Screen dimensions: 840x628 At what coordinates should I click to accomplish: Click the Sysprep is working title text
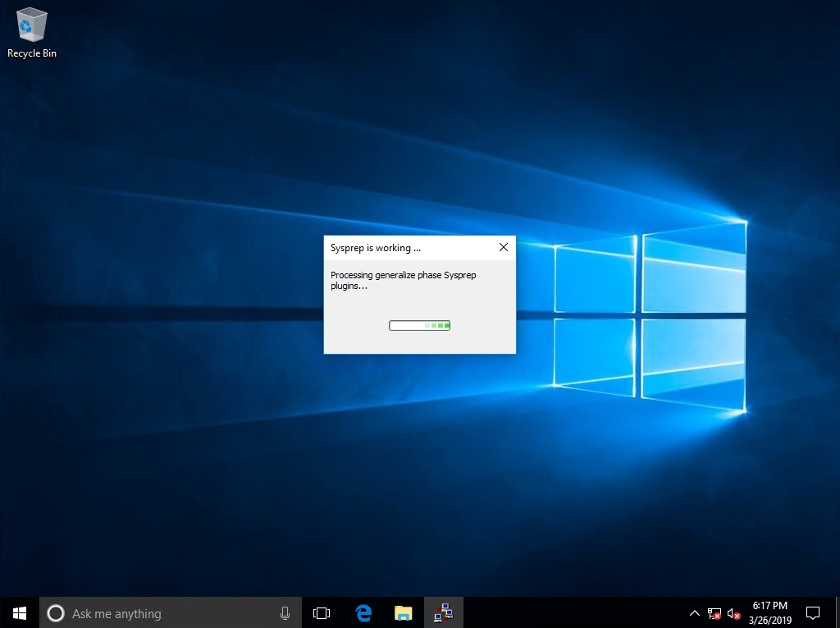point(376,248)
